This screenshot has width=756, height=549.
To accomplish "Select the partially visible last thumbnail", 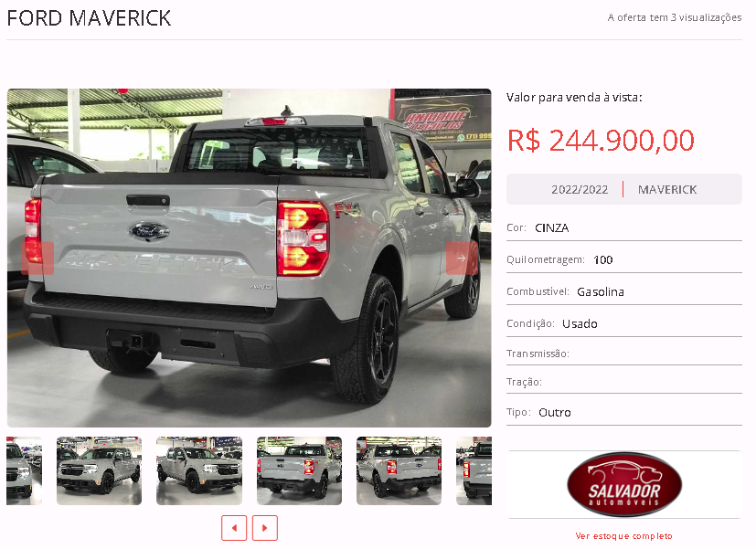I will 474,470.
